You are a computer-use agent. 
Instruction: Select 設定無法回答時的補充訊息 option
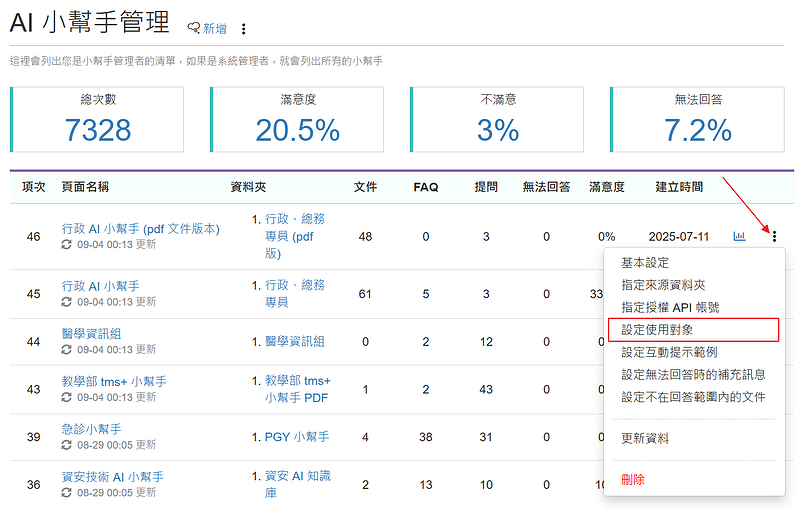point(693,375)
